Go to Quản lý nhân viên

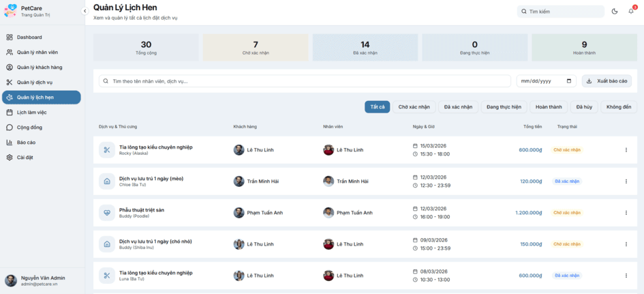click(37, 53)
